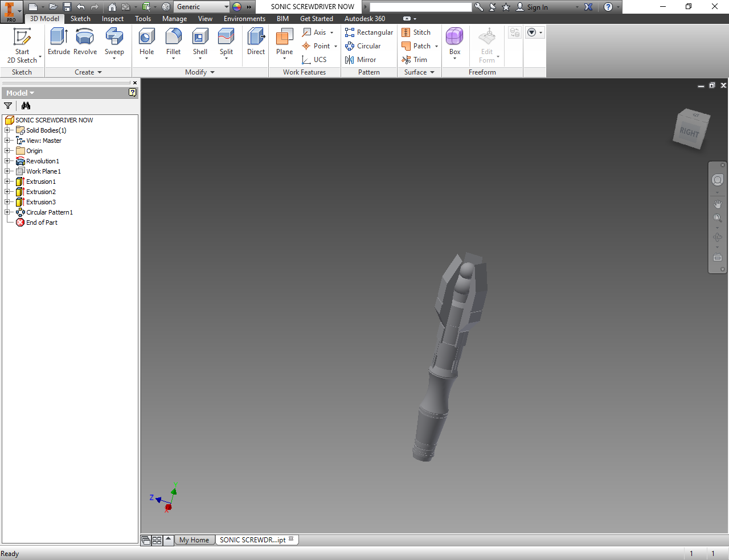Select Extrusion2 in the model tree
This screenshot has width=729, height=560.
pyautogui.click(x=41, y=192)
